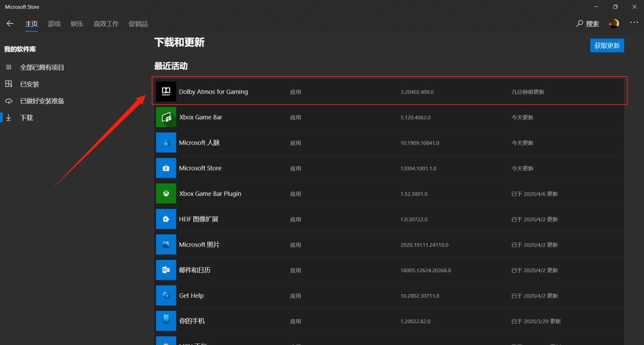Click the Get Help app icon

(166, 296)
